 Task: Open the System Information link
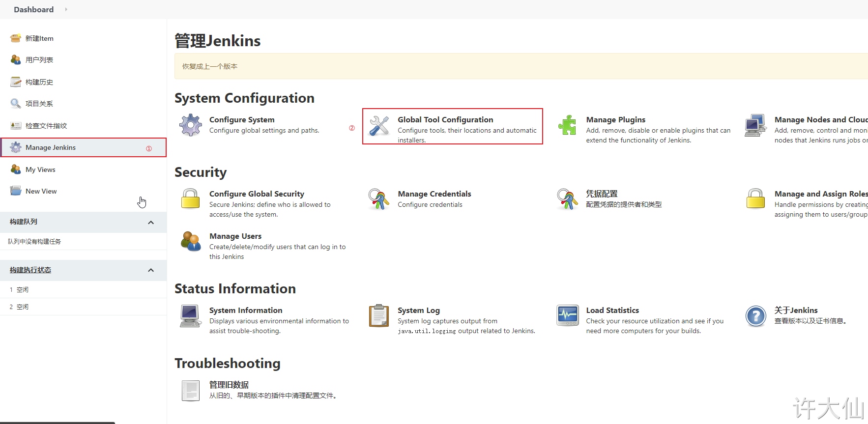pos(246,310)
